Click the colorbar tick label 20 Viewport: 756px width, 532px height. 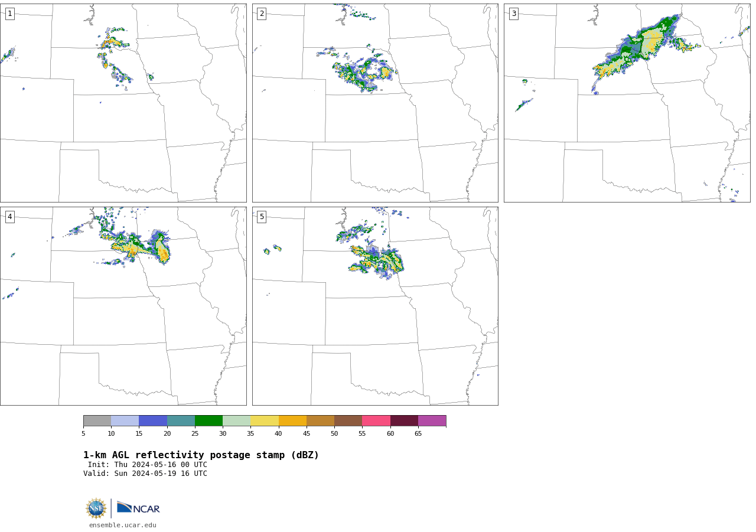tap(167, 434)
